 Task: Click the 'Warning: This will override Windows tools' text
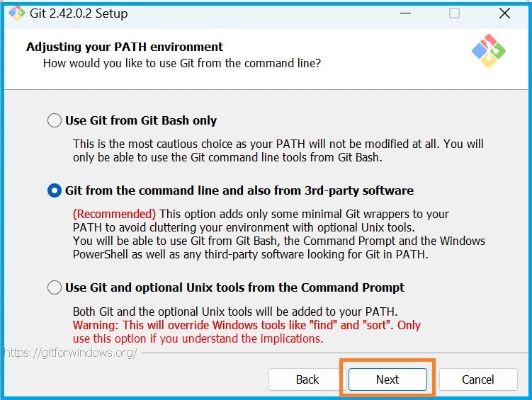point(247,332)
